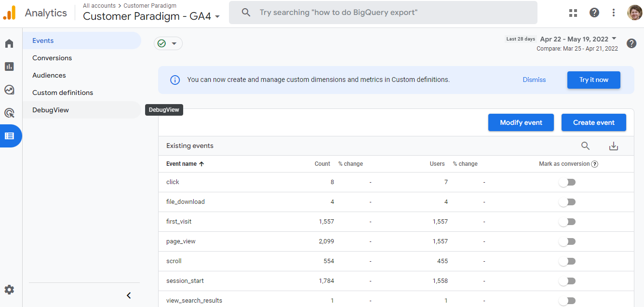Click the Create event button

(x=593, y=122)
